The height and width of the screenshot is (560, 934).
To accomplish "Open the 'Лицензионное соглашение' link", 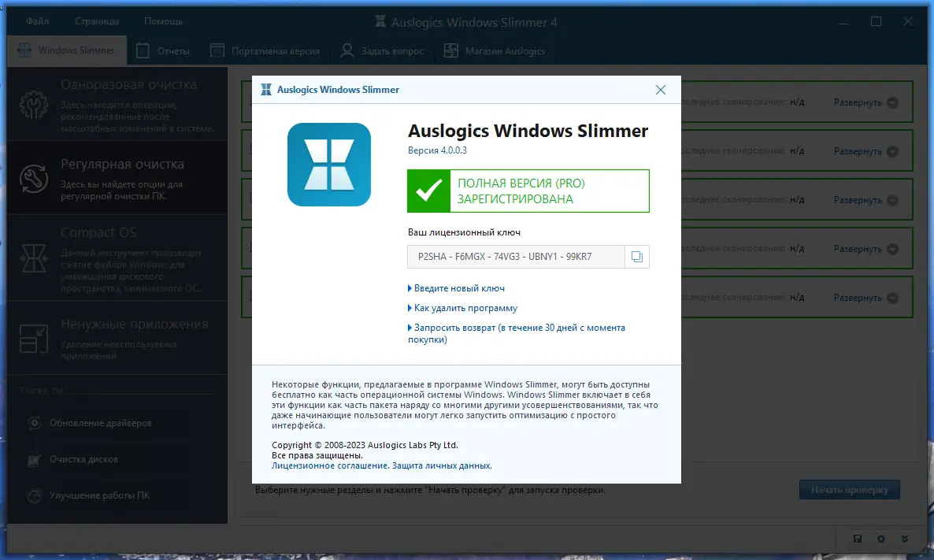I will tap(330, 465).
